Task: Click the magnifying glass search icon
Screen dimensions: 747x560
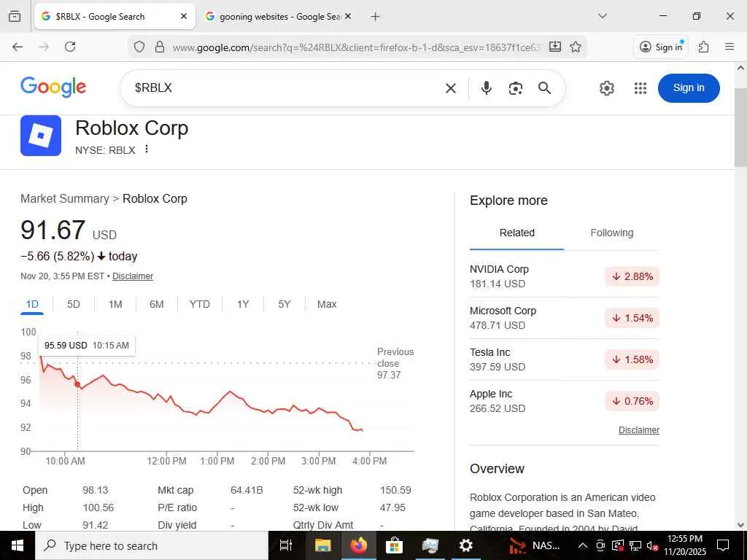Action: tap(544, 88)
